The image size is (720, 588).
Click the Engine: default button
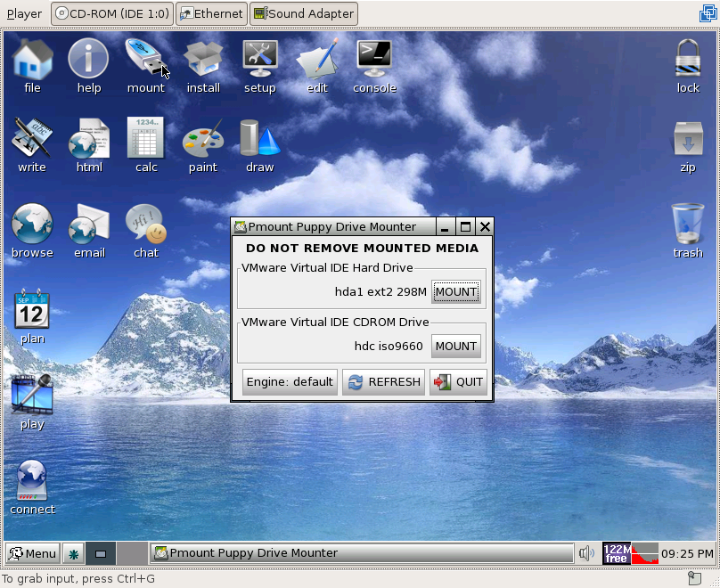pyautogui.click(x=290, y=382)
